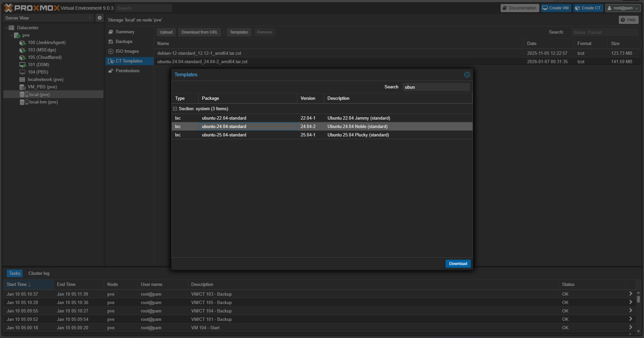Select the pve node icon

(17, 35)
